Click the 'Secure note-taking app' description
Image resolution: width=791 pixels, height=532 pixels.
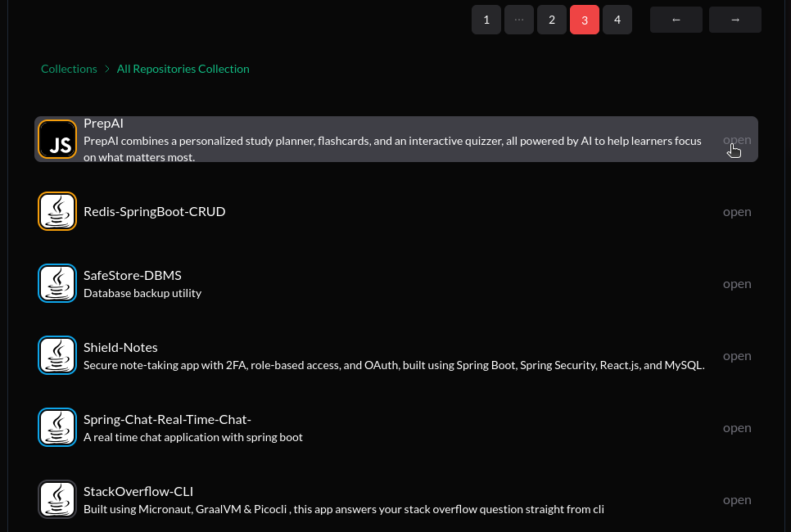pos(394,365)
